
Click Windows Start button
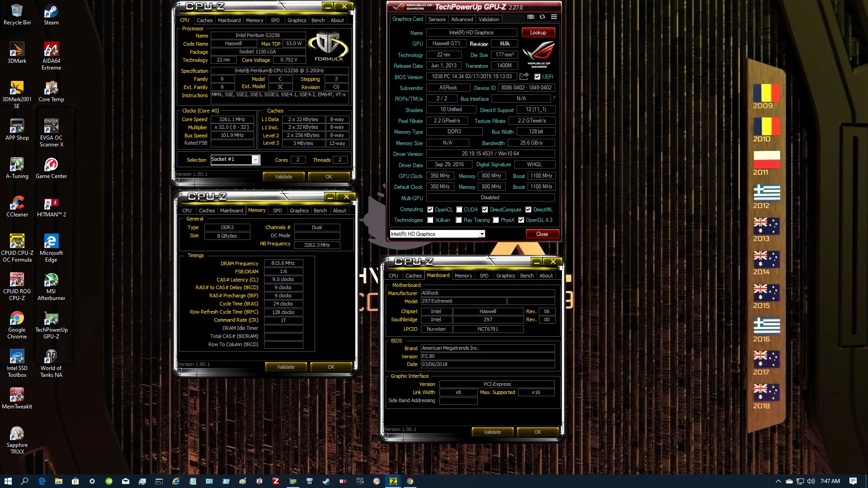(8, 481)
